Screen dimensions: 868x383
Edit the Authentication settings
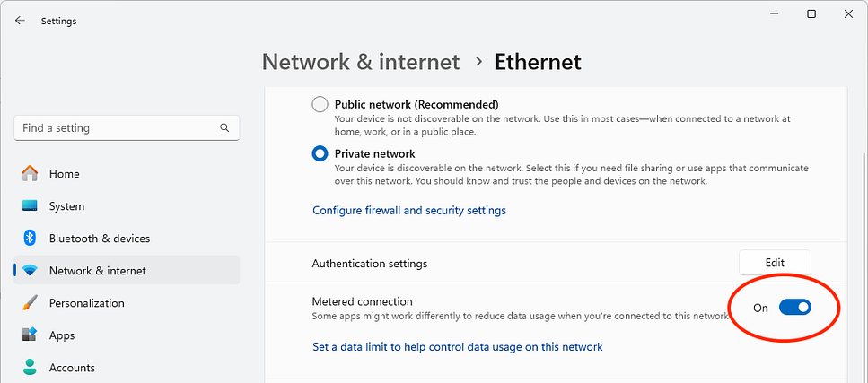click(775, 263)
